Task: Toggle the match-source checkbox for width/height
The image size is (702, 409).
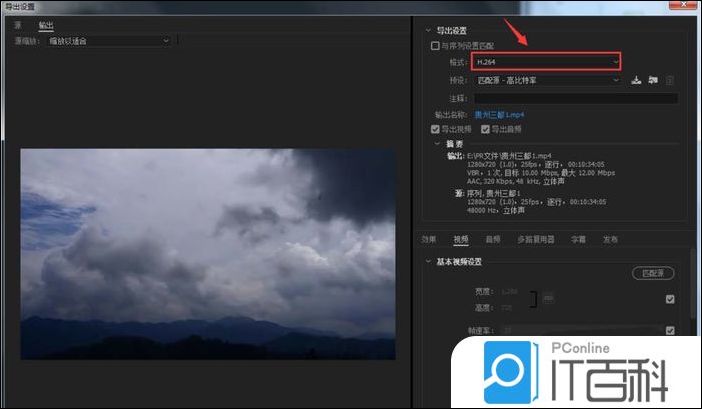Action: point(670,299)
